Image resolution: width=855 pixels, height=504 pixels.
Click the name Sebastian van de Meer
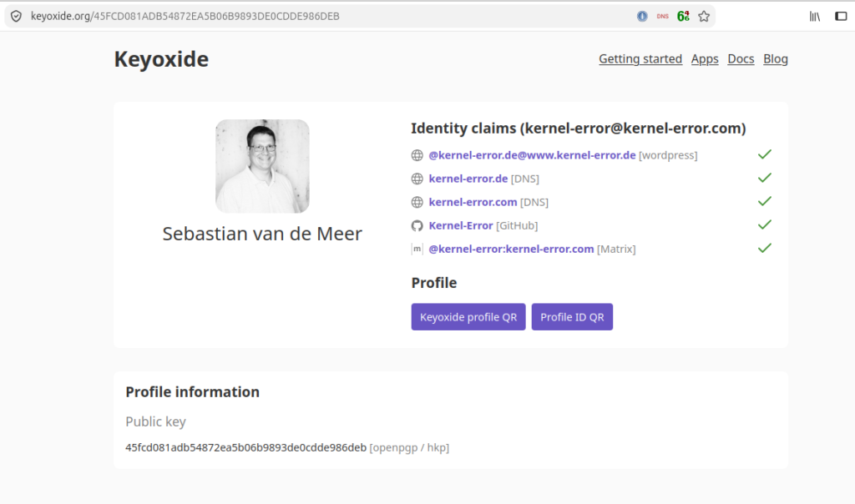(262, 234)
